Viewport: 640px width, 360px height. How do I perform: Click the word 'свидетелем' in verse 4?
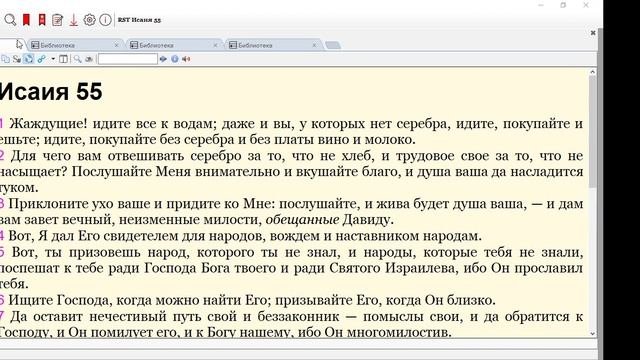[140, 236]
